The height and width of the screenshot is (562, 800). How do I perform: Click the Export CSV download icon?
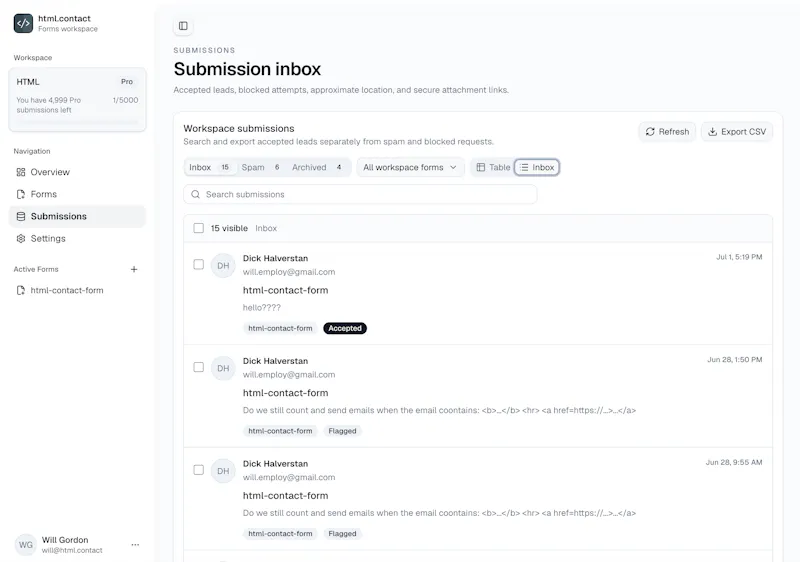[x=713, y=132]
